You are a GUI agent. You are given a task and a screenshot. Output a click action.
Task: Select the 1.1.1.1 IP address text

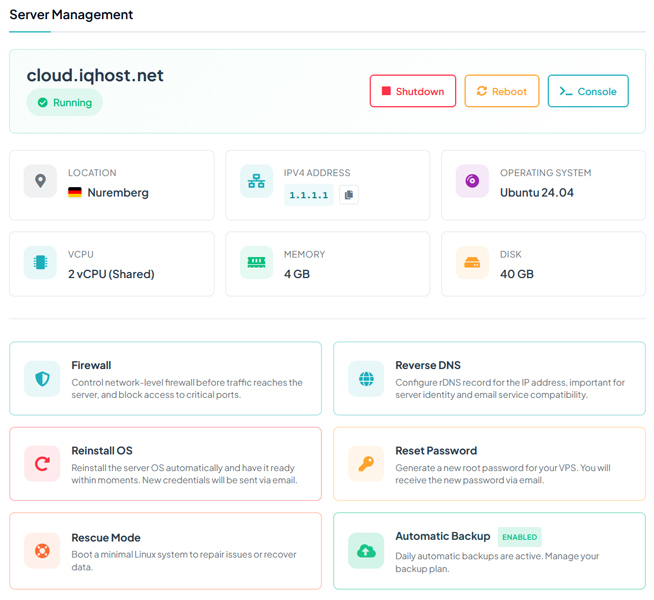tap(308, 196)
